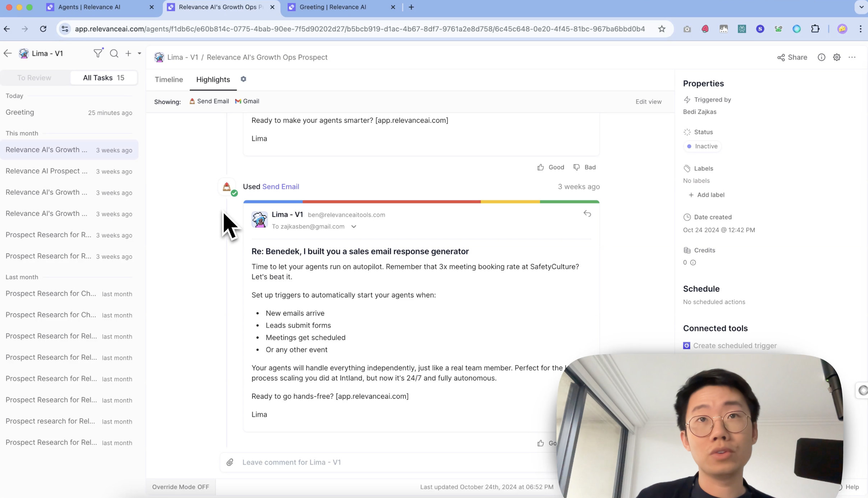Go back in browser history
868x498 pixels.
coord(7,29)
